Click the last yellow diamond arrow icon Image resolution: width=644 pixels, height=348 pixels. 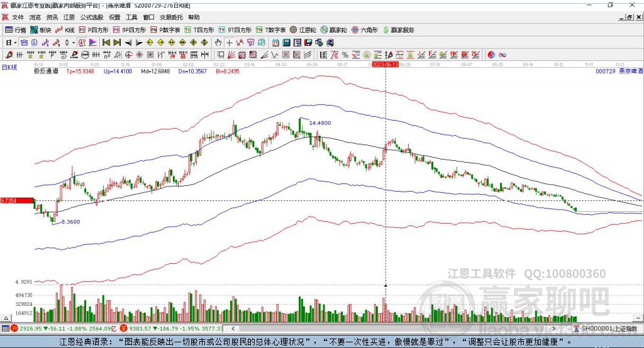(x=204, y=43)
